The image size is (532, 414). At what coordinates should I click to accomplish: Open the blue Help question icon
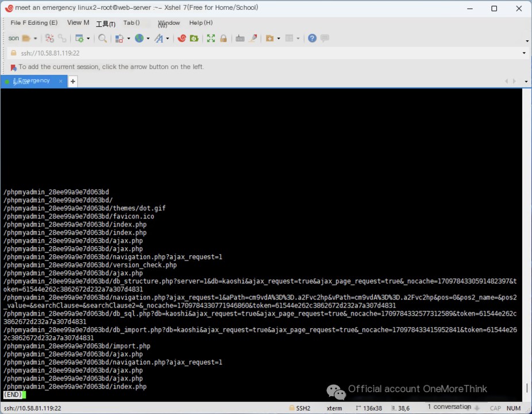click(x=312, y=39)
